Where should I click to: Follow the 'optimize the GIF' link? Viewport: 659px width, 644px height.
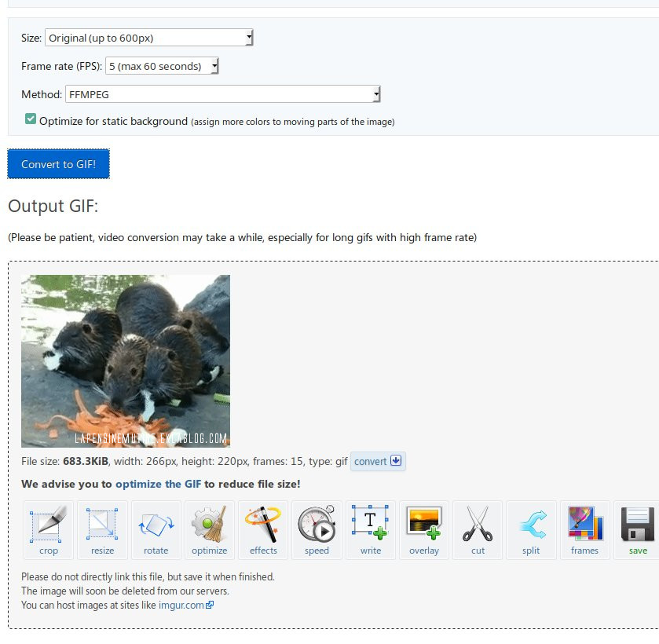point(158,484)
